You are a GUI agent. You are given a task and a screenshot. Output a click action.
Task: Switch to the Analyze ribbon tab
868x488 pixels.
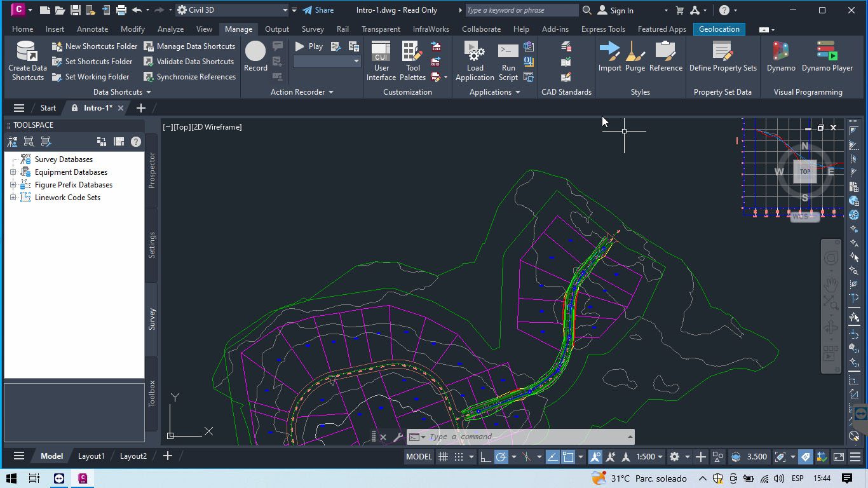tap(170, 29)
